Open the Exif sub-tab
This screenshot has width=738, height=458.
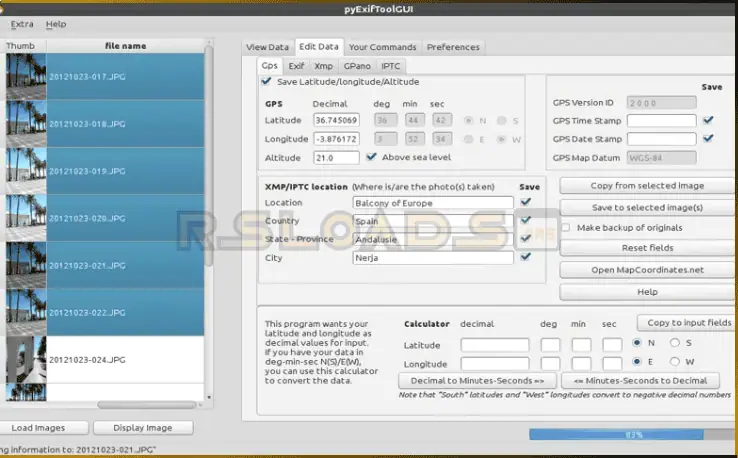click(296, 65)
